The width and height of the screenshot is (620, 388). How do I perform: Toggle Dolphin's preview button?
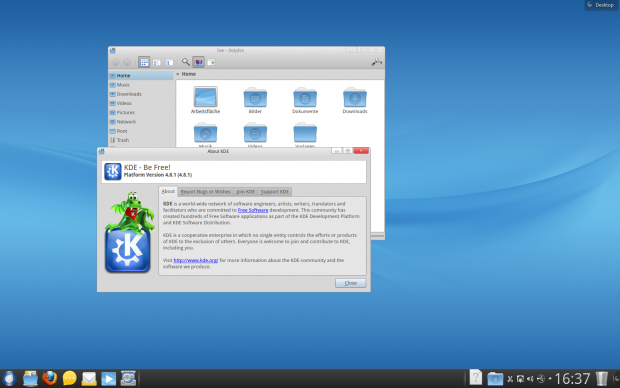[198, 62]
